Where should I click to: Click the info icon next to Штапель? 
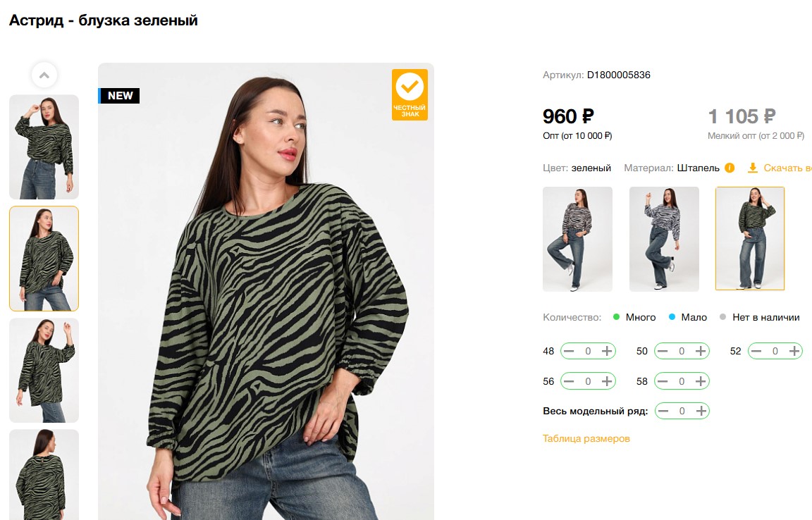(x=730, y=168)
